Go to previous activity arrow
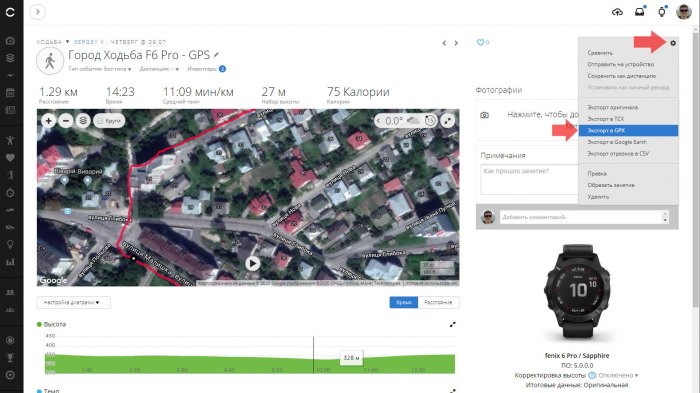 (444, 43)
